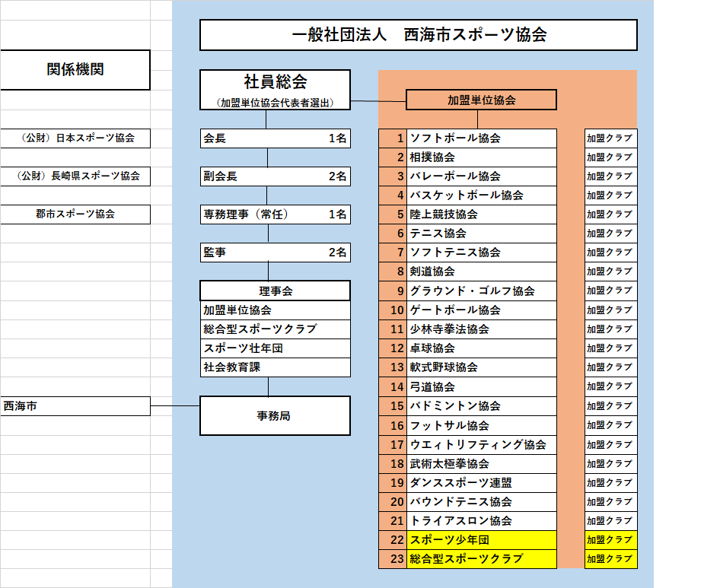
Task: Click the 理事会 header cell
Action: 275,291
